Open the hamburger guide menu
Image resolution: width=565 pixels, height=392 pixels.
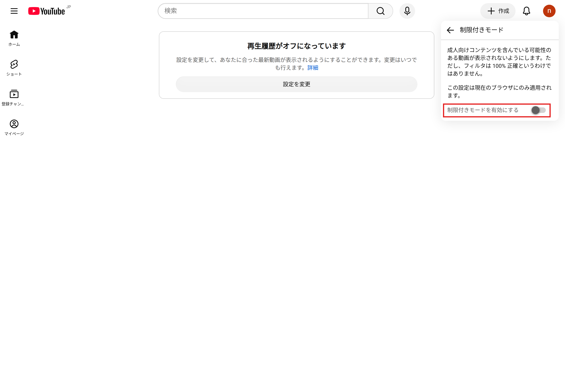(14, 11)
